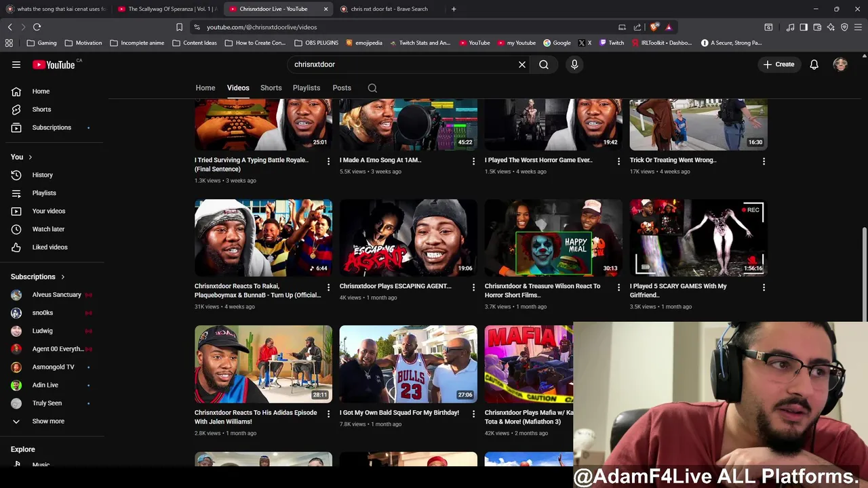Open options for 5 SCARY GAMES video

coord(764,287)
